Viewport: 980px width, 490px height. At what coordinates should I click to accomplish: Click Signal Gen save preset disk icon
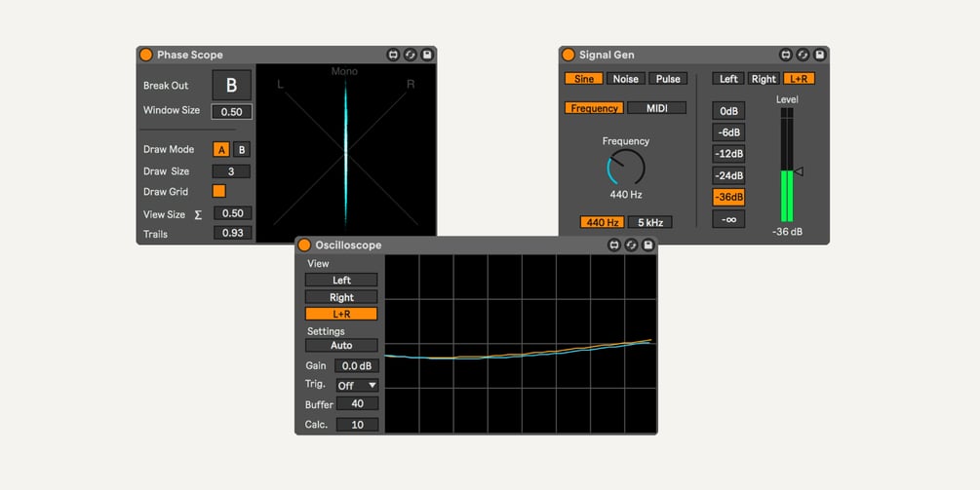pos(820,55)
